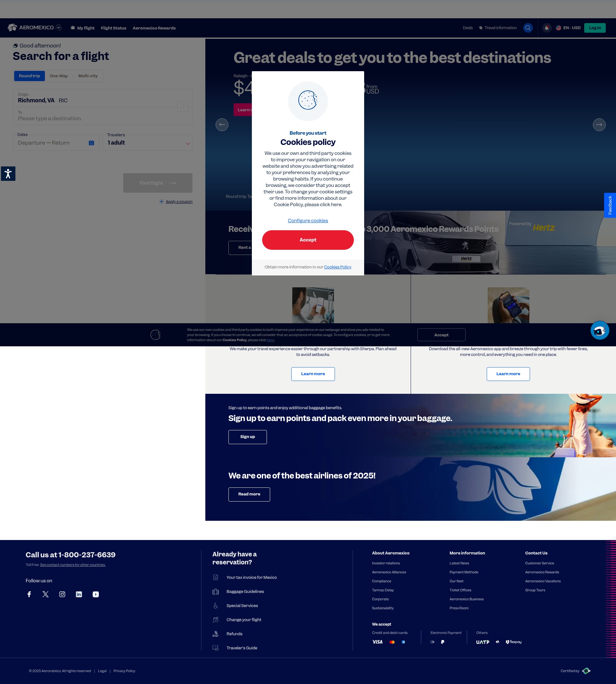Visit Aeromexico Instagram icon
Image resolution: width=616 pixels, height=684 pixels.
click(x=62, y=594)
